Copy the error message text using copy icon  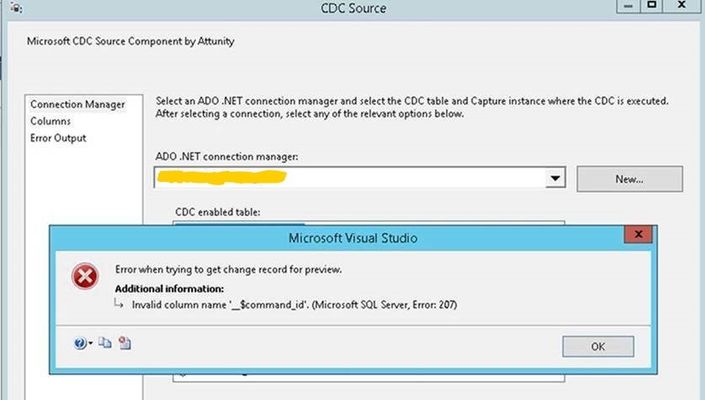pyautogui.click(x=105, y=343)
